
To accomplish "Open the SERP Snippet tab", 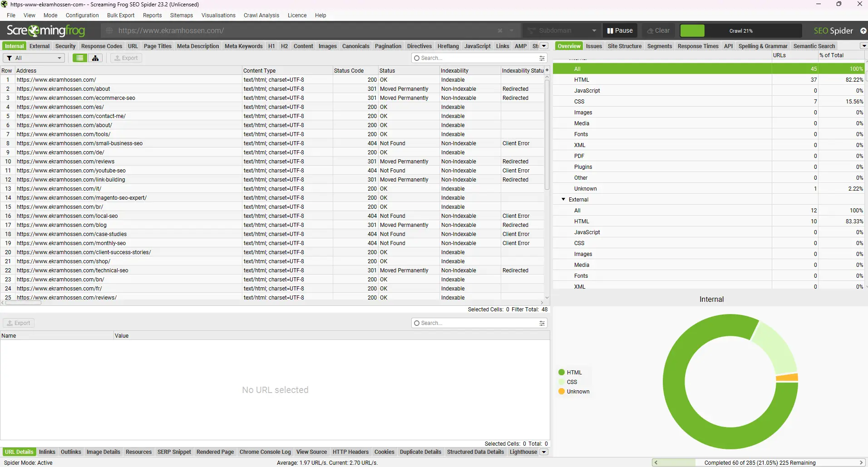I will [174, 452].
